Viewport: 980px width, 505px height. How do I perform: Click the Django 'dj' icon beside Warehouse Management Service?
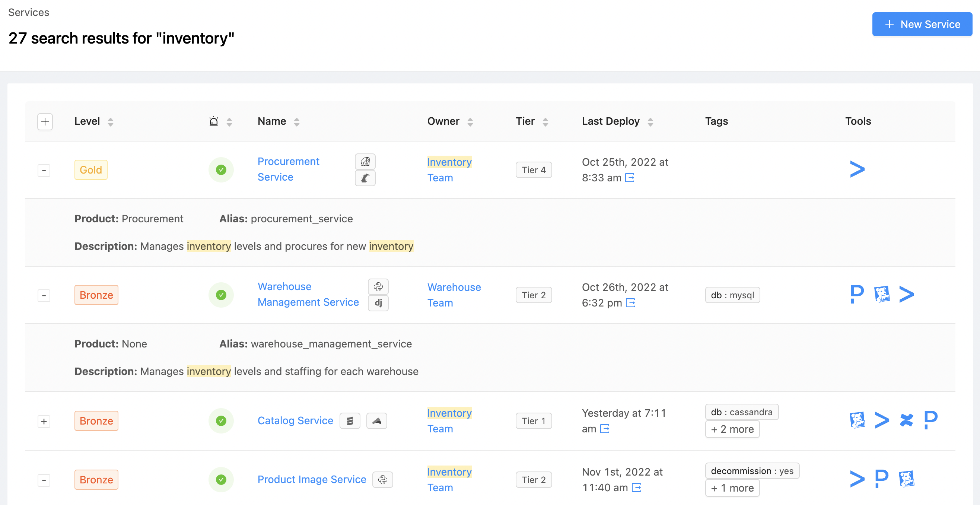click(378, 303)
